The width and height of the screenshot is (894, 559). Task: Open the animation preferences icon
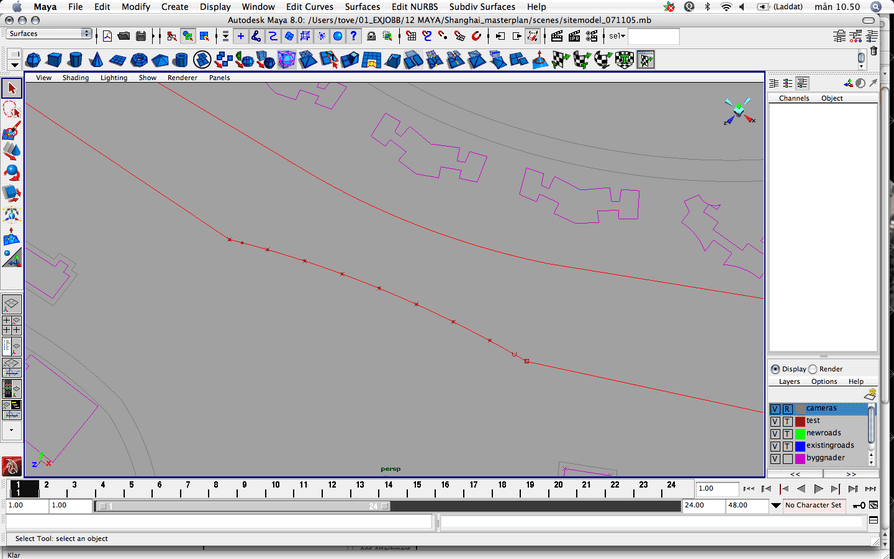873,505
